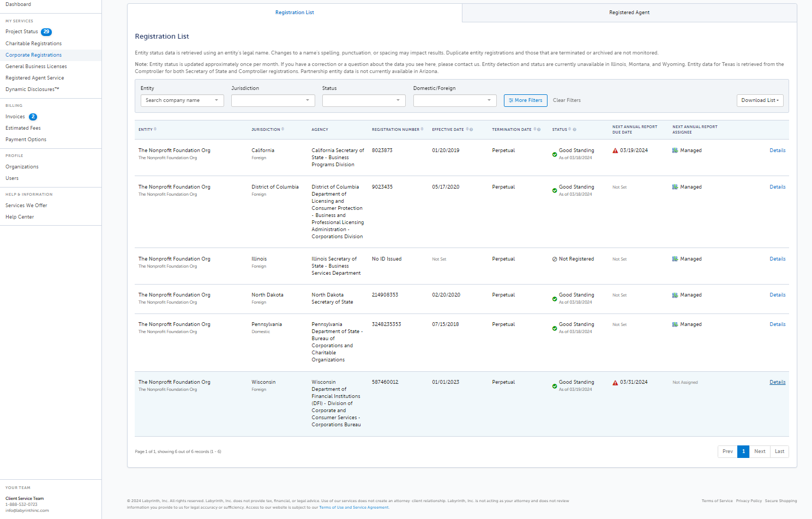812x519 pixels.
Task: Open Payment Options
Action: coord(26,140)
